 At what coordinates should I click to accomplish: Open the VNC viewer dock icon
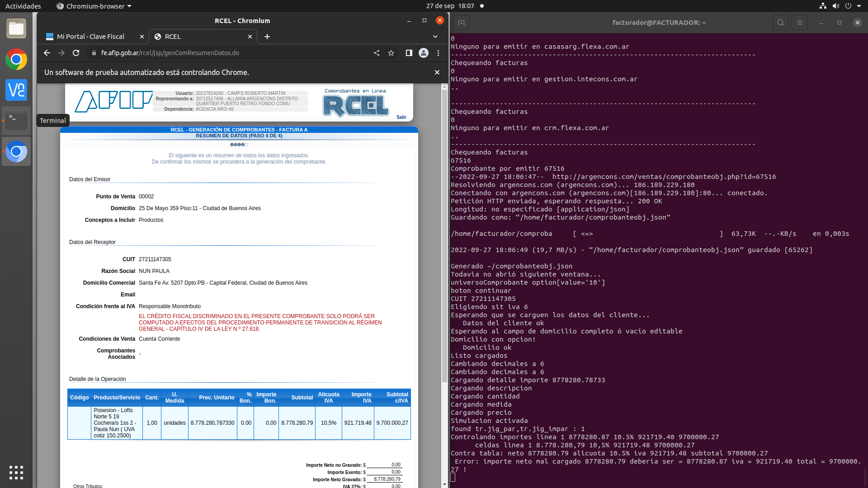tap(16, 90)
